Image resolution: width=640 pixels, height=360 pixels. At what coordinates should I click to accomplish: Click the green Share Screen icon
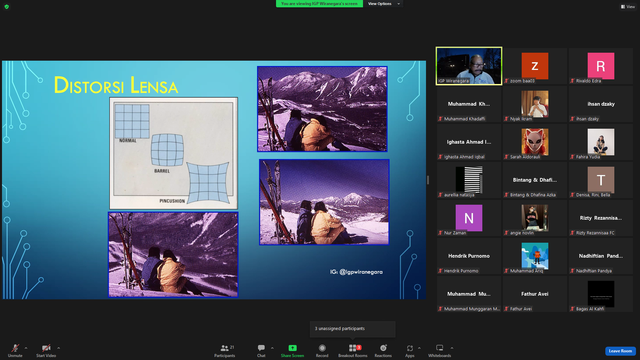click(x=292, y=348)
